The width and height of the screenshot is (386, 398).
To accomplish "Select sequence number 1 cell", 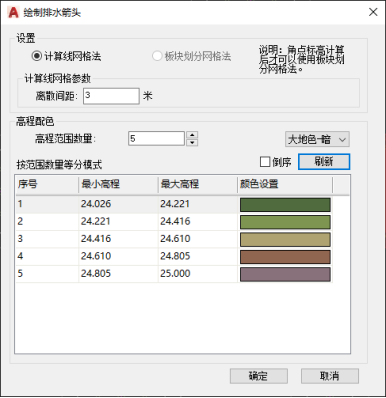I will coord(47,204).
